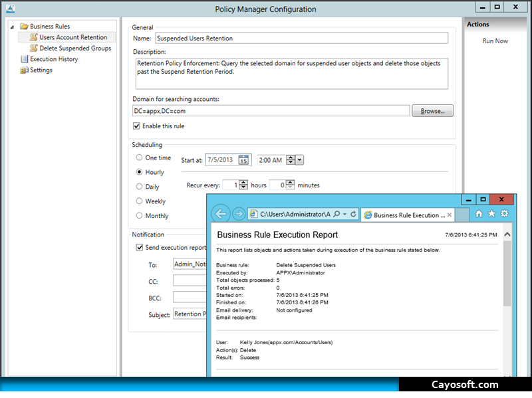The width and height of the screenshot is (532, 398).
Task: Click the report scrollbar up arrow
Action: [507, 235]
